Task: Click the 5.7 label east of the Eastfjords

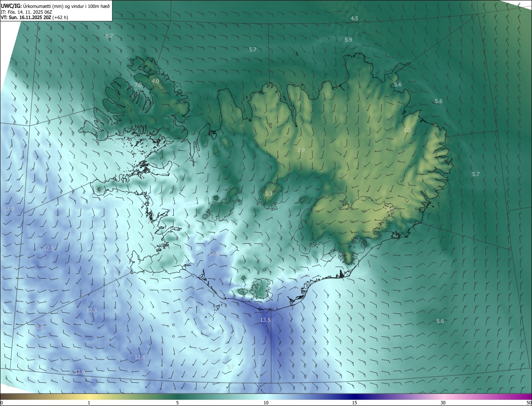Action: [476, 174]
